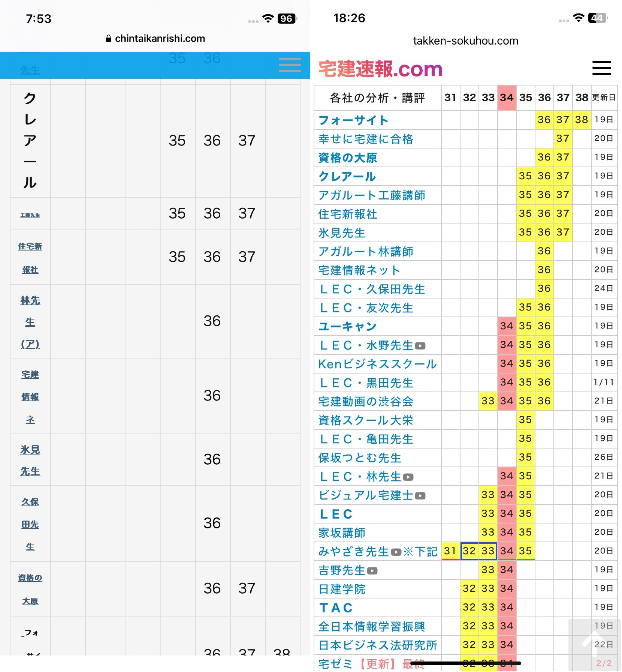Open the 宅建情報ネ link in left table
The width and height of the screenshot is (622, 672).
(x=30, y=397)
